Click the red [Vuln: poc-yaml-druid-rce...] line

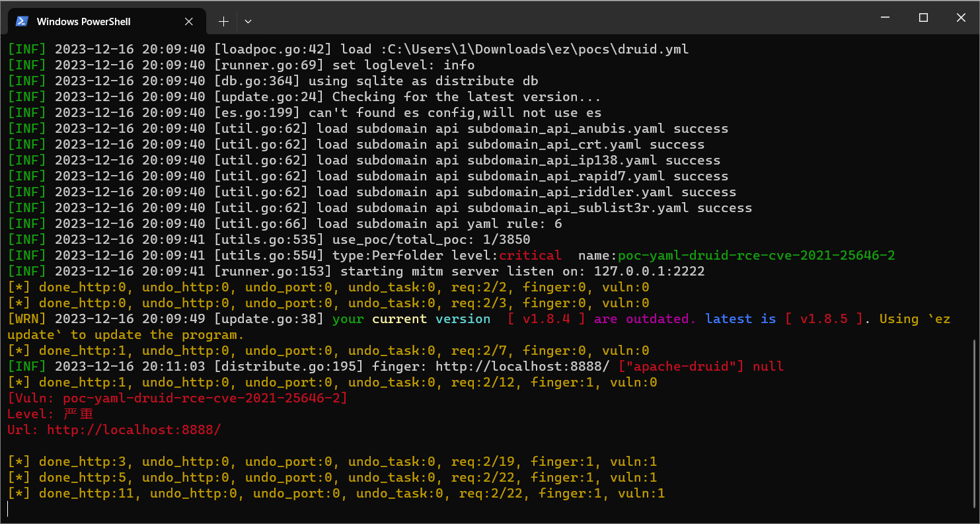[x=177, y=398]
